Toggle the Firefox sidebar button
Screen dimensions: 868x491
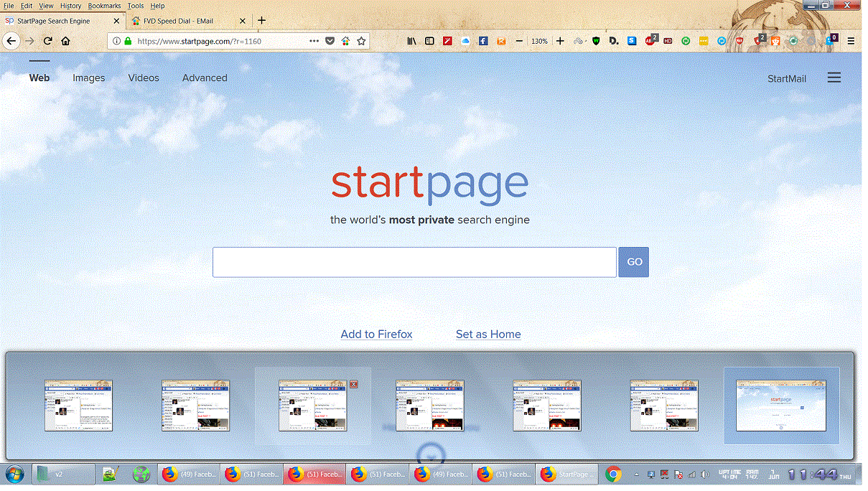pyautogui.click(x=429, y=41)
